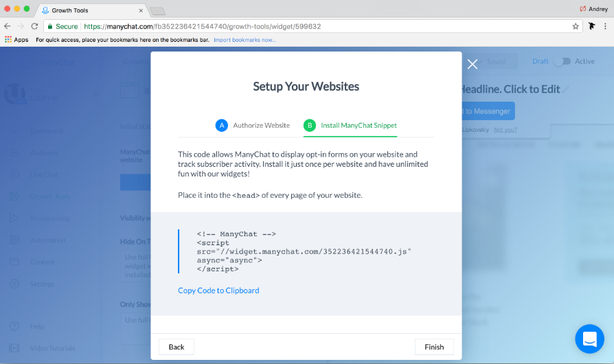Open Chrome three-dot menu

[x=605, y=26]
